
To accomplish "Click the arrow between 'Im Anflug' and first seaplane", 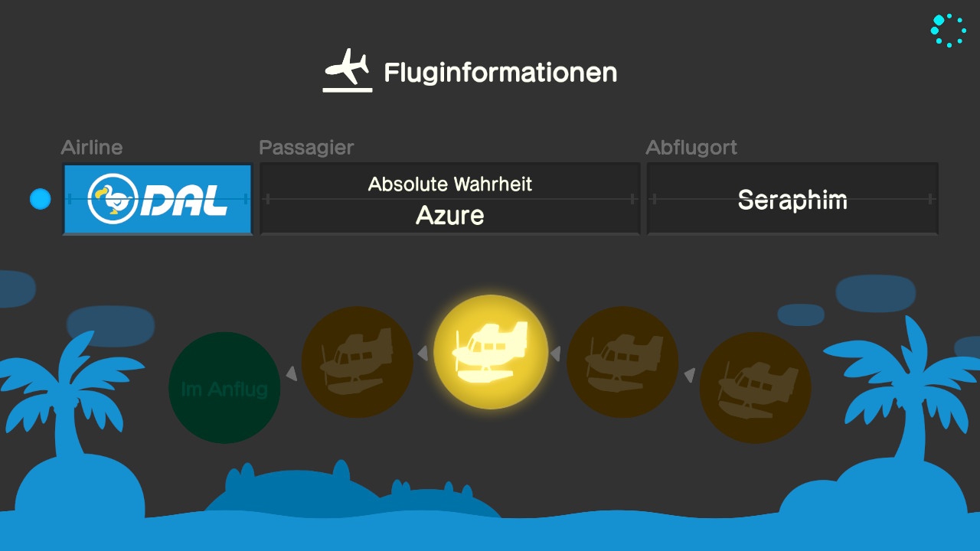I will (x=291, y=373).
